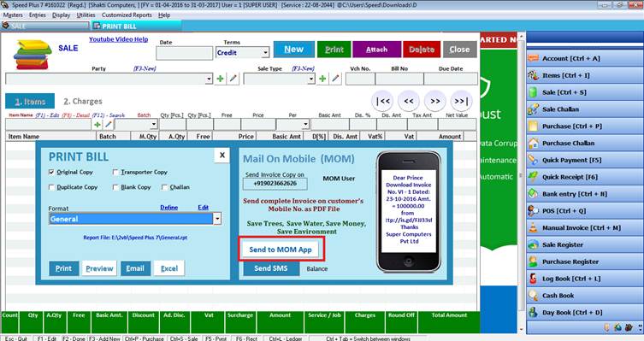Open Quick Payment [F5] sidebar icon
644x341 pixels.
533,160
